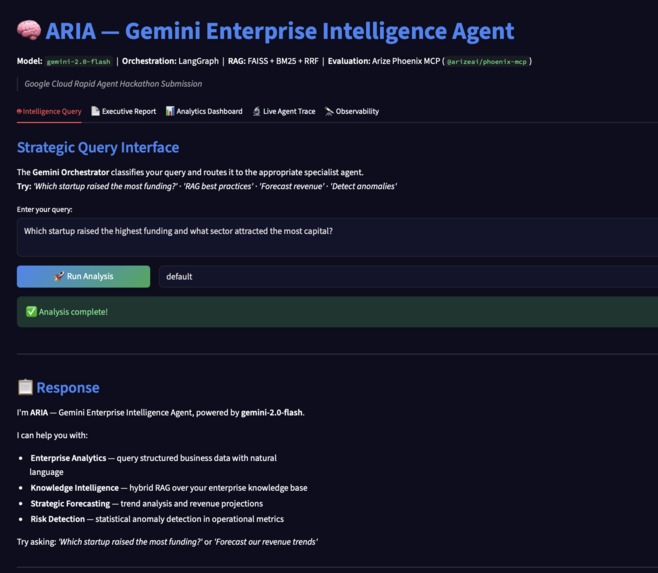Click the 'gemini-2.0-flash' model code tag
The image size is (658, 573).
click(x=78, y=62)
